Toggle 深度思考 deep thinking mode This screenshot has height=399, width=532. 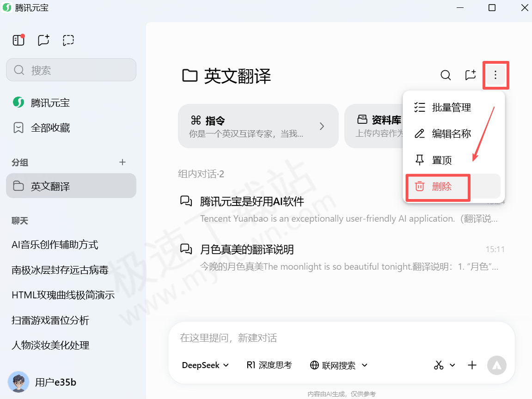[269, 365]
